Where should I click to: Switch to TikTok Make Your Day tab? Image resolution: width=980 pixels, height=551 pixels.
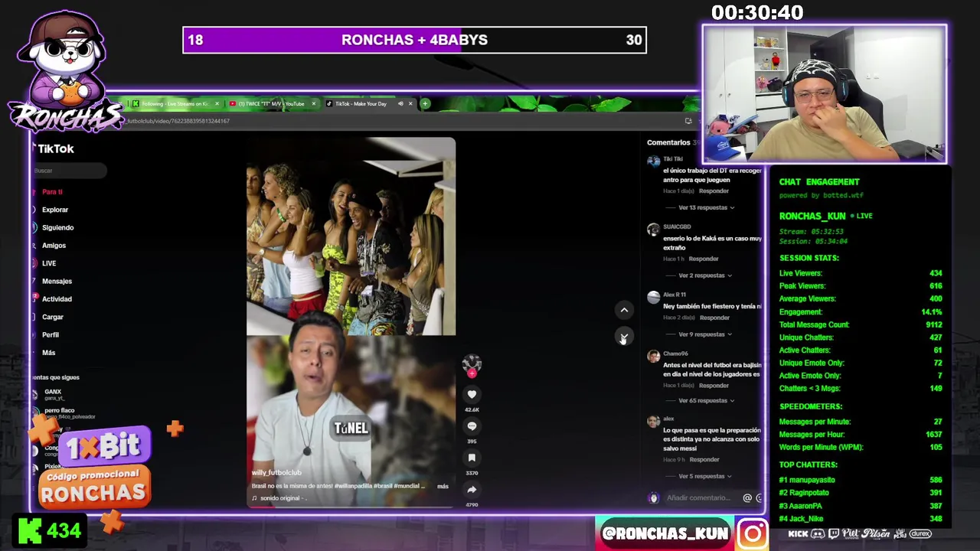point(360,104)
